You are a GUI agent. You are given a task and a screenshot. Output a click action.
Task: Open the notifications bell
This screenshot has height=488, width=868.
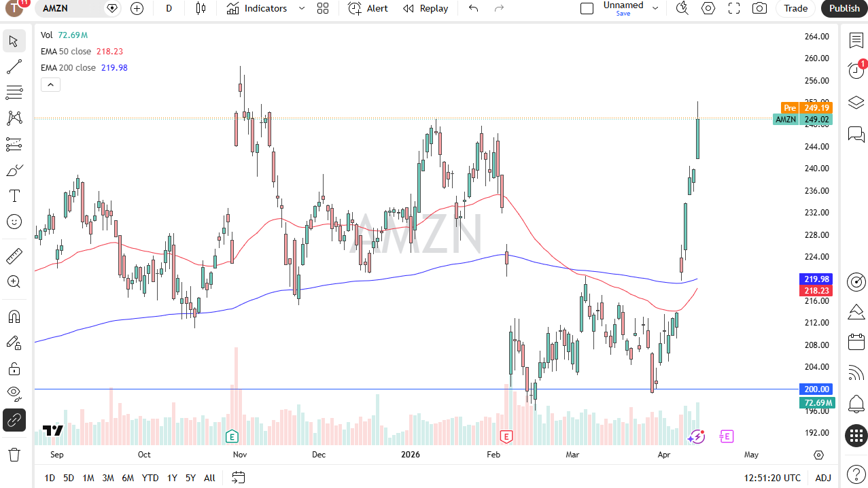tap(856, 404)
